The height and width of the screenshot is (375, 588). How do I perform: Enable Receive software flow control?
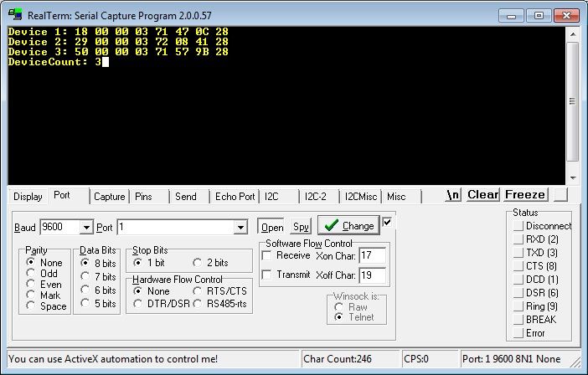point(266,255)
